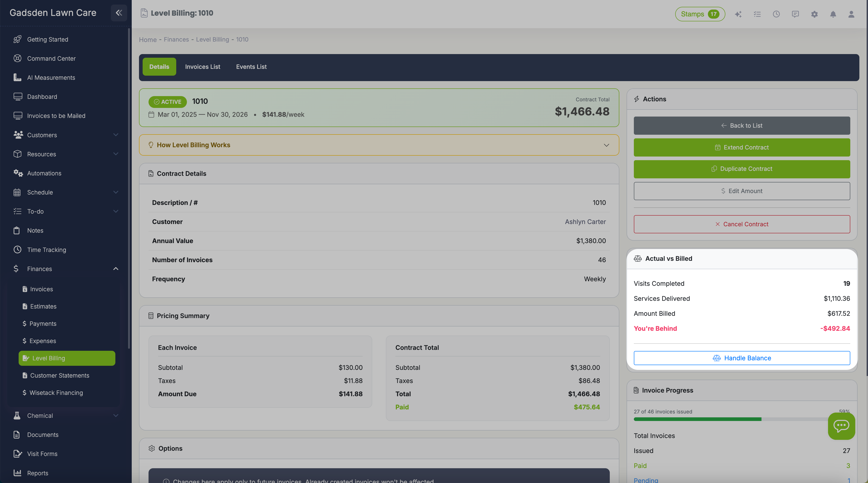Switch to the Invoices List tab

(202, 66)
